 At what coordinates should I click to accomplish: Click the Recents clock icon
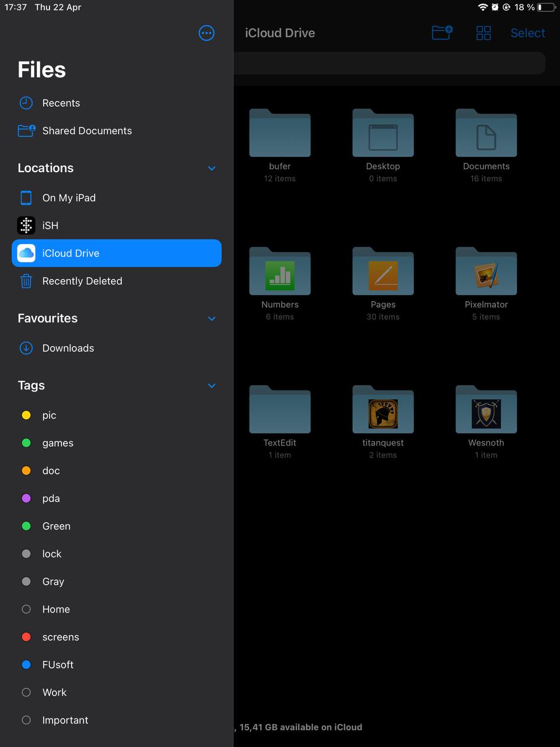pos(26,103)
